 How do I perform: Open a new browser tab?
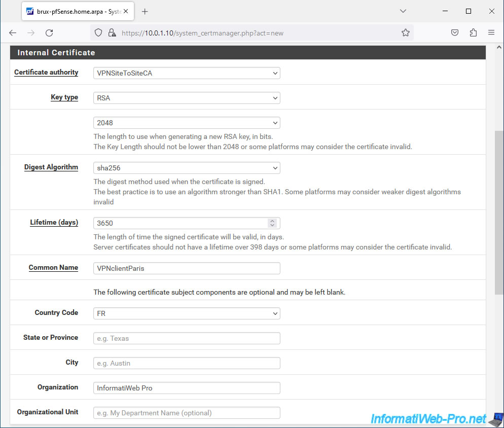(x=145, y=12)
